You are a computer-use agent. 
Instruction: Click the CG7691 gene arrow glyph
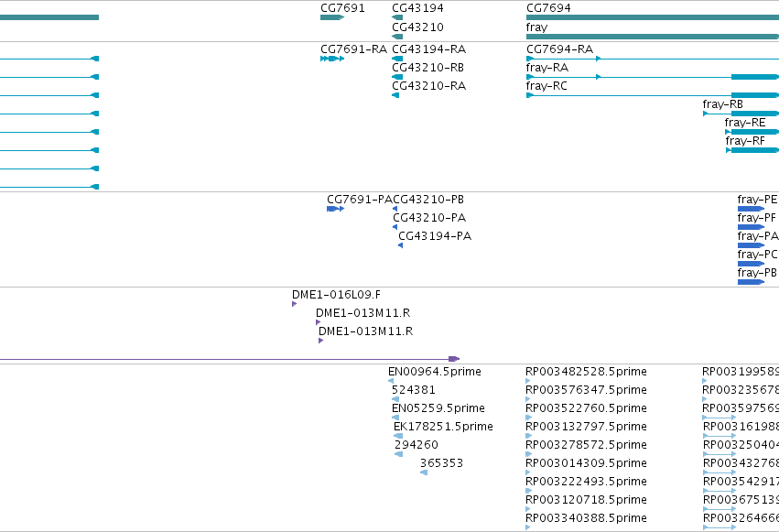click(332, 17)
